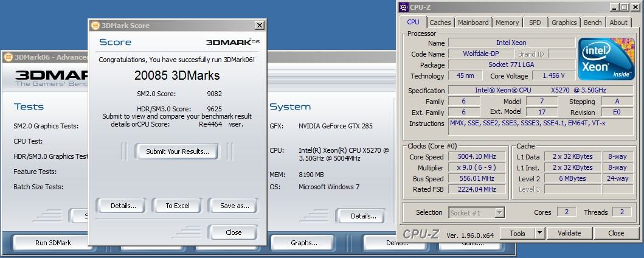
Task: Switch to the Mainboard tab
Action: 473,23
